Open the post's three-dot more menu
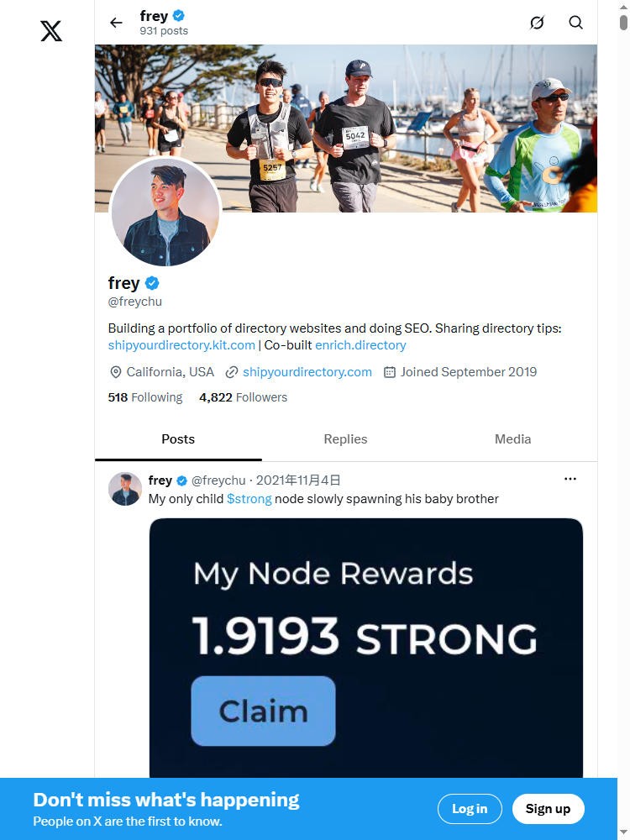 (570, 479)
